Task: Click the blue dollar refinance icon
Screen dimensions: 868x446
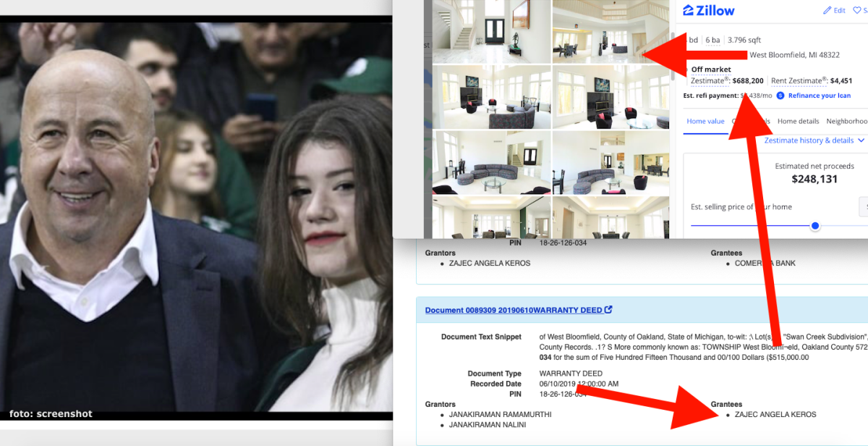Action: point(780,96)
